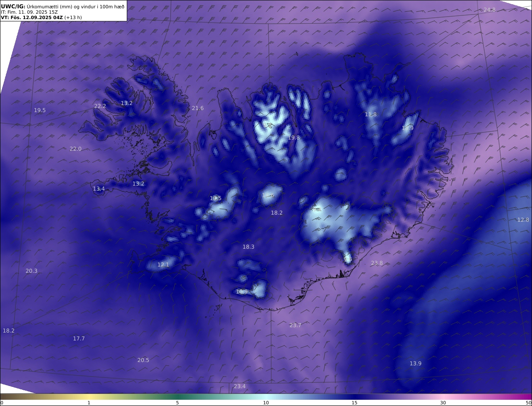Click the colorbar tick label 50
532x406 pixels.
tap(528, 403)
